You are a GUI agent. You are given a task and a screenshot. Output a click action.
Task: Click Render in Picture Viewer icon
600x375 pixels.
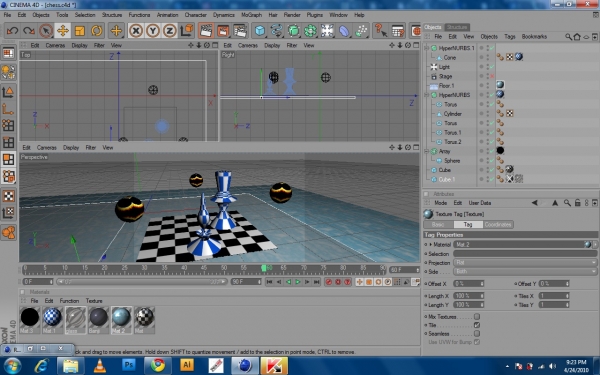point(223,31)
